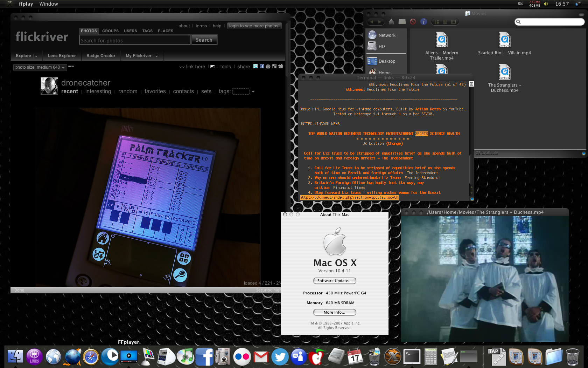The height and width of the screenshot is (368, 588).
Task: Select the GROUPS search tab
Action: coord(110,31)
